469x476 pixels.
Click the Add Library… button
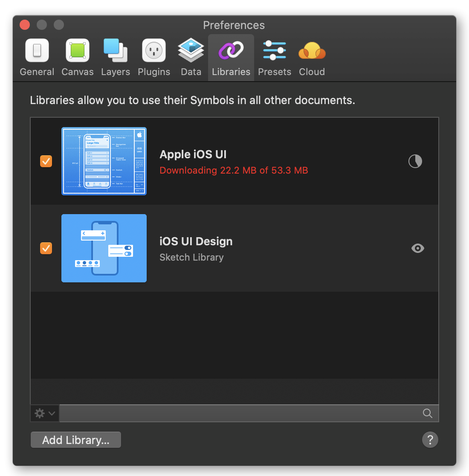[x=76, y=440]
